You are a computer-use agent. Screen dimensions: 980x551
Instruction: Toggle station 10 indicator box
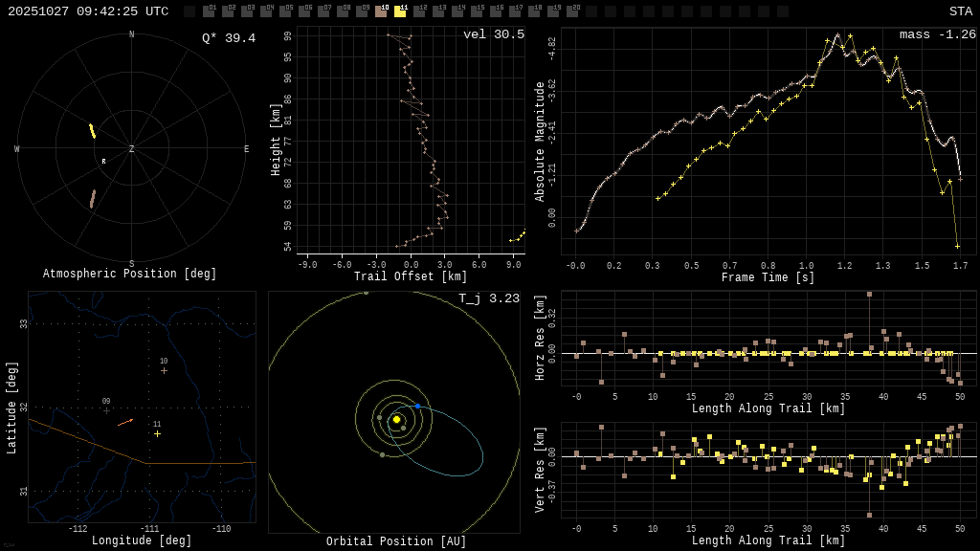click(381, 11)
